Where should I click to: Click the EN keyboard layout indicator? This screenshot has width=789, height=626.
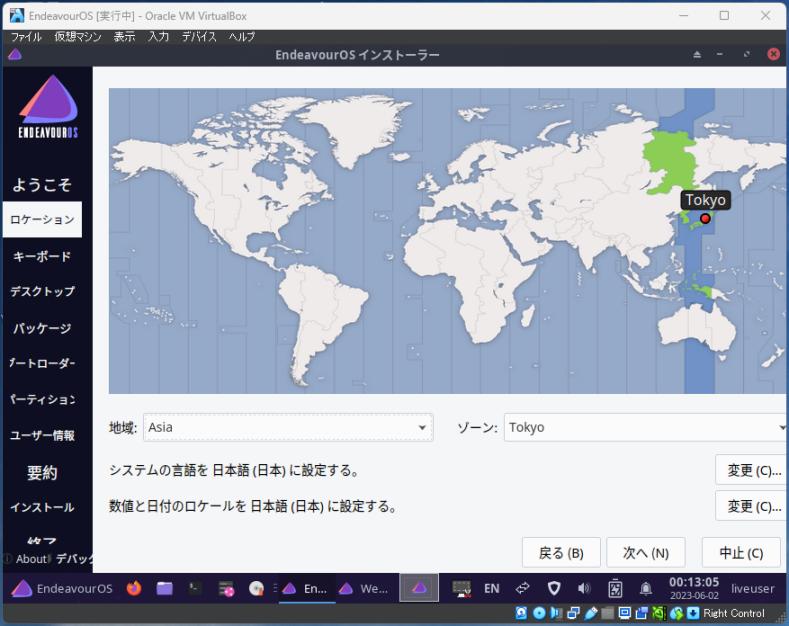pos(492,588)
